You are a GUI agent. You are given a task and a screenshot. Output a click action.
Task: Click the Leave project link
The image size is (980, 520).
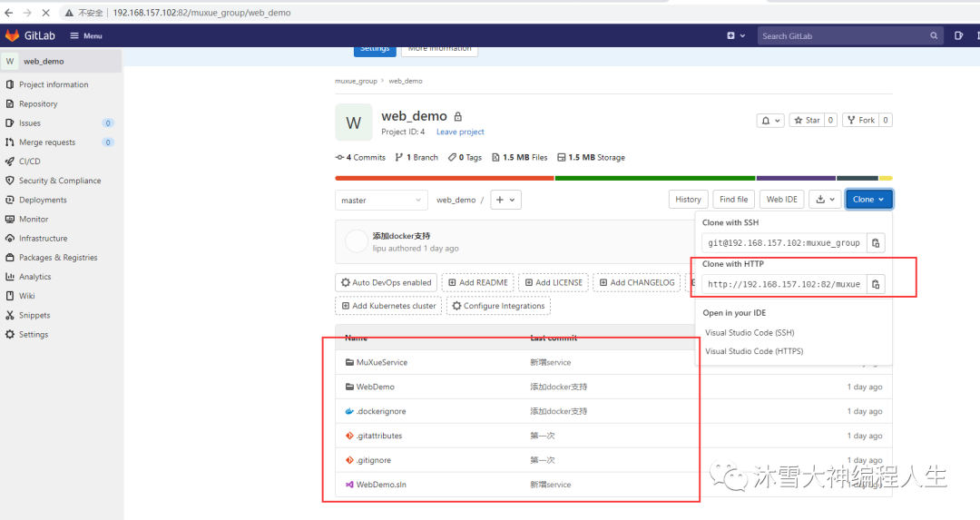[460, 132]
